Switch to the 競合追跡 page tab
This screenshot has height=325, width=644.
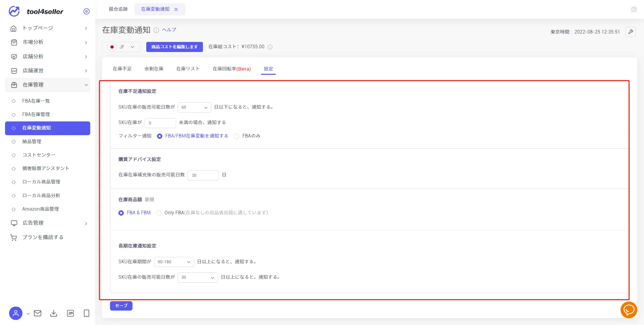pyautogui.click(x=118, y=9)
